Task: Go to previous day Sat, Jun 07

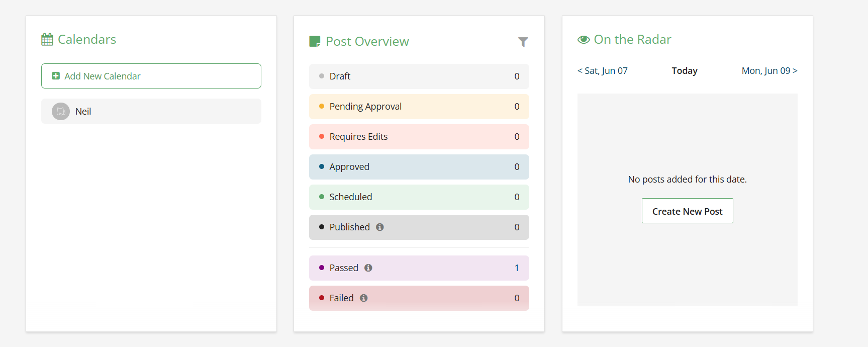Action: coord(603,71)
